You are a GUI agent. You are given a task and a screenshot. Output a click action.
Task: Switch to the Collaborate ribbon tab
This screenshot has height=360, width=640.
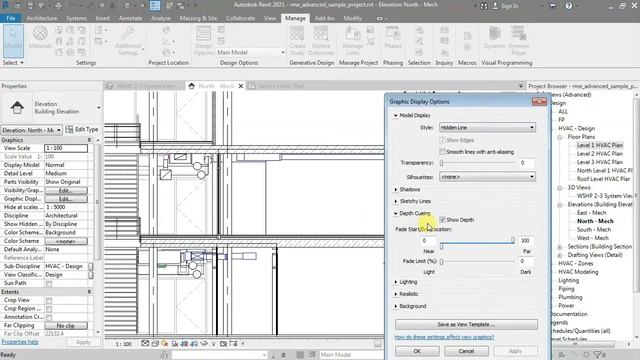pos(240,18)
